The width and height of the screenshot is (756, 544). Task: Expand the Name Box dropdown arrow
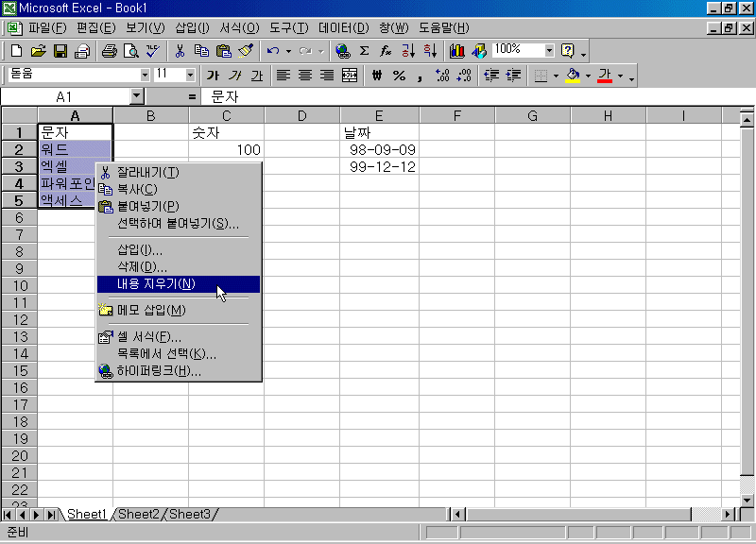point(137,96)
